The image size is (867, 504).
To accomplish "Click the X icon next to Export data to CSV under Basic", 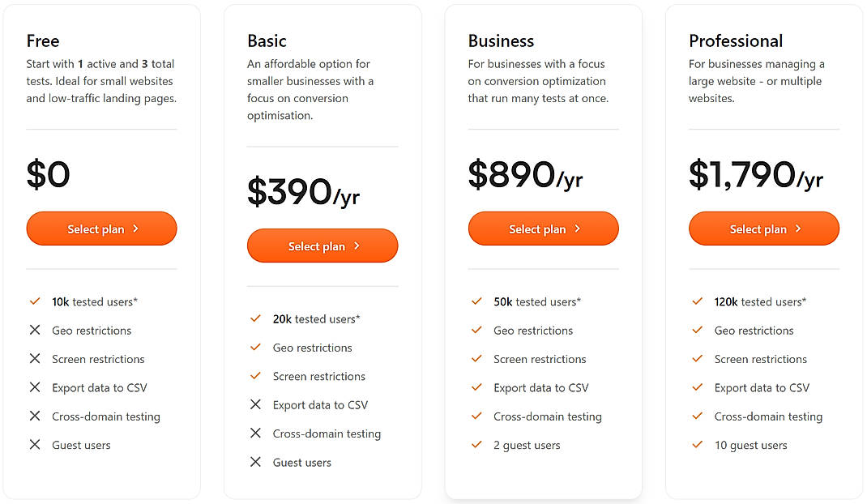I will (x=256, y=405).
